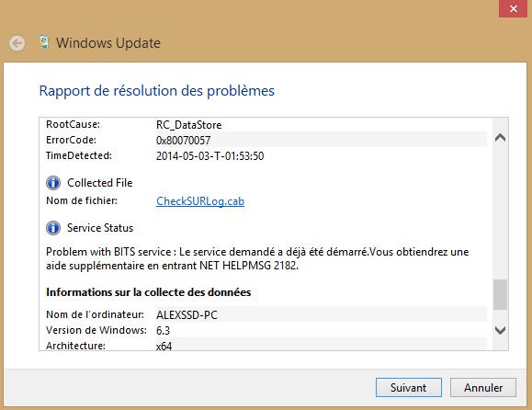Image resolution: width=532 pixels, height=410 pixels.
Task: Click the Nom de fichier label
Action: click(82, 200)
